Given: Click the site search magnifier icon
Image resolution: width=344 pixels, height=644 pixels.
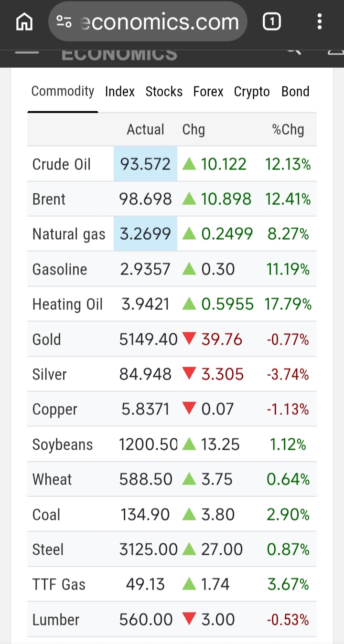Looking at the screenshot, I should [293, 51].
